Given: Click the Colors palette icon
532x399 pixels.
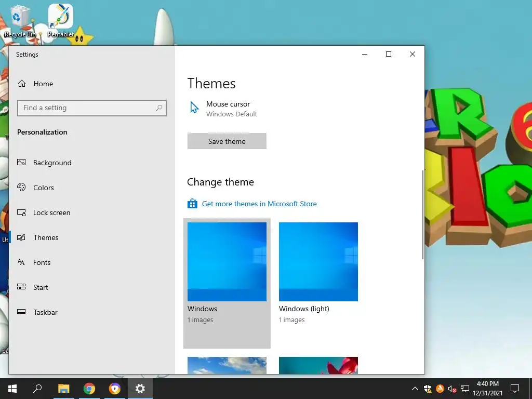Looking at the screenshot, I should coord(21,187).
